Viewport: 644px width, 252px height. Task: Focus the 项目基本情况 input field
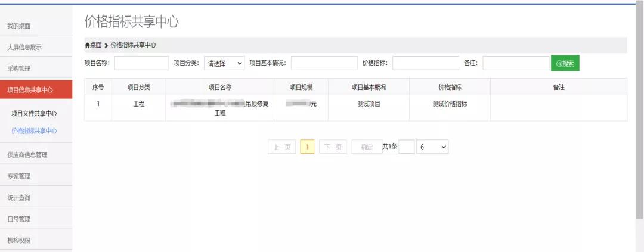324,63
